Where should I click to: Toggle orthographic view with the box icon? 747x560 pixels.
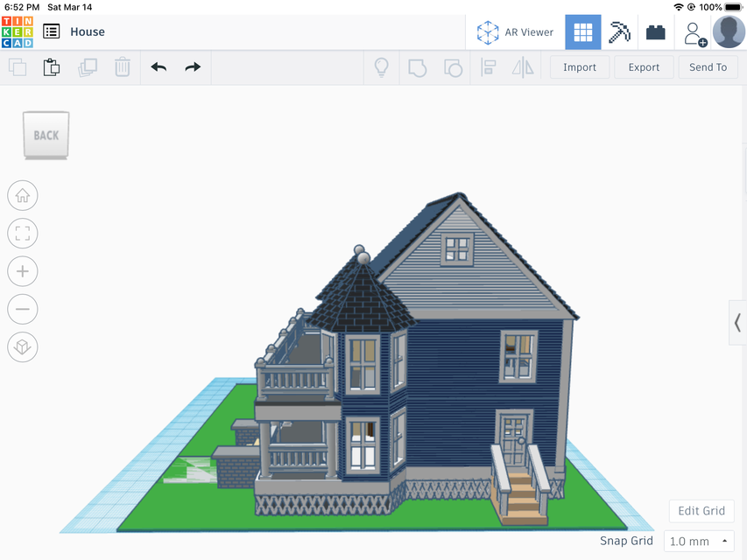[22, 346]
